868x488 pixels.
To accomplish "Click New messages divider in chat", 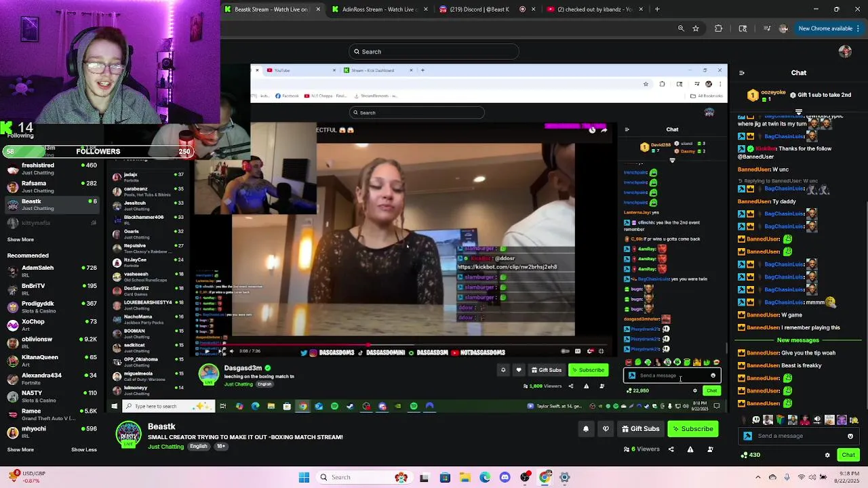I will pos(798,340).
